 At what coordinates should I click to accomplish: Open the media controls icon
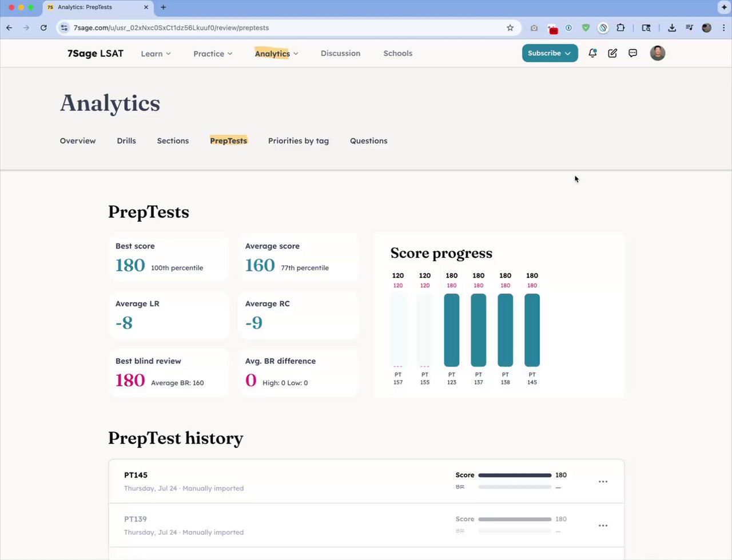click(689, 27)
